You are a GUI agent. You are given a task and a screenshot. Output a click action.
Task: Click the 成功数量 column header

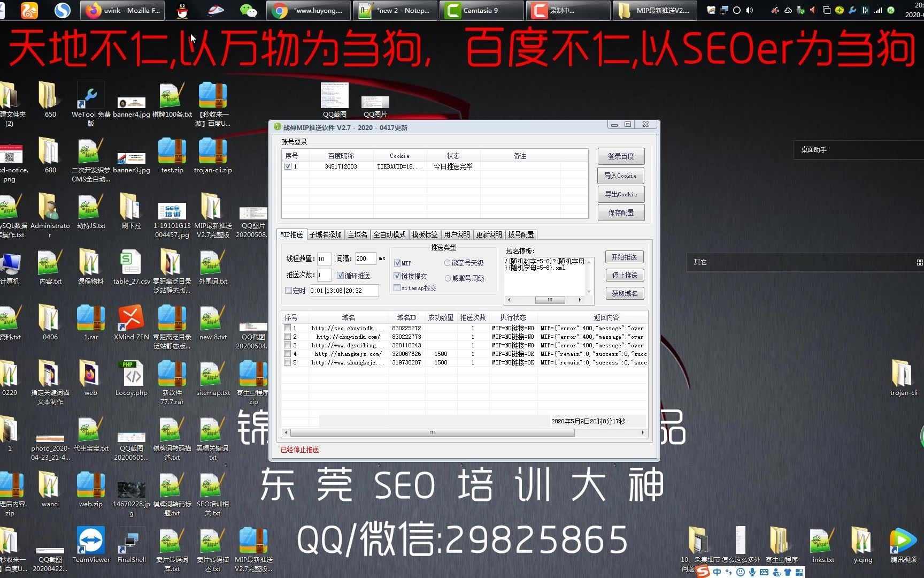(x=441, y=317)
